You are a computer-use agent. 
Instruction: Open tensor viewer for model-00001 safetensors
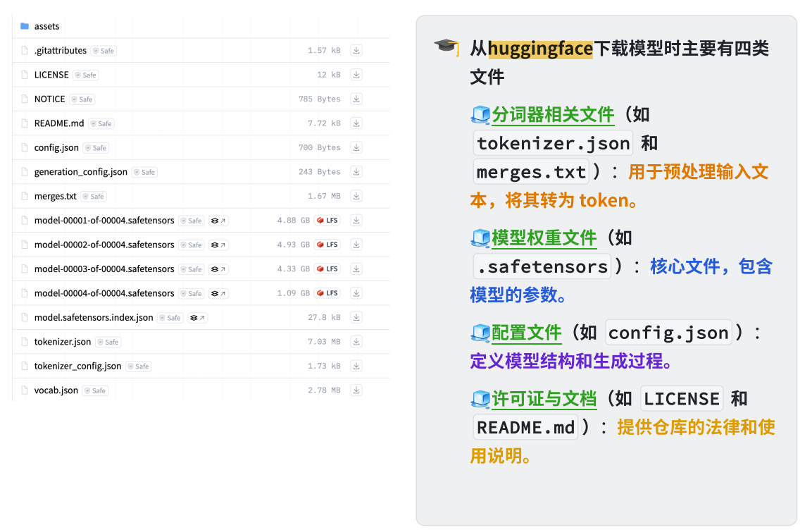coord(218,221)
